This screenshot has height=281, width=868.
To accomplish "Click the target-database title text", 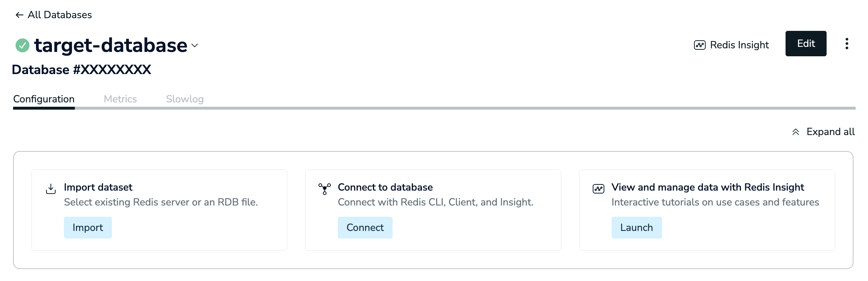I will (111, 45).
